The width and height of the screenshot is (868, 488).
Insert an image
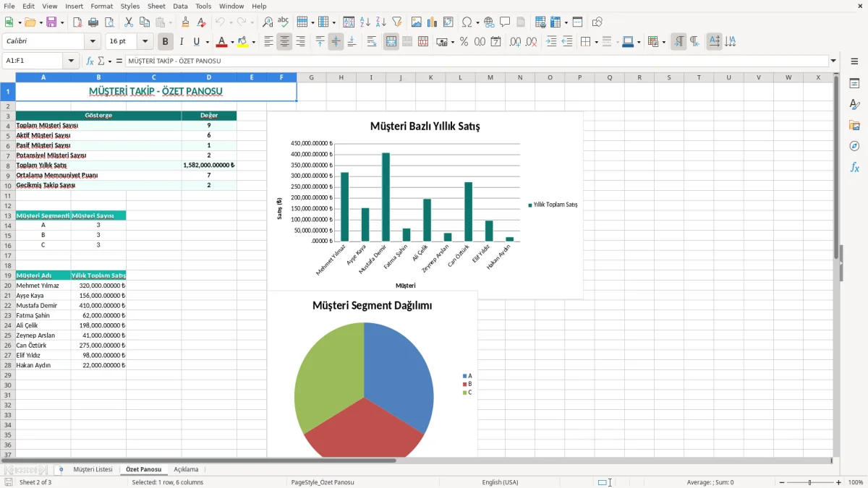pos(417,22)
